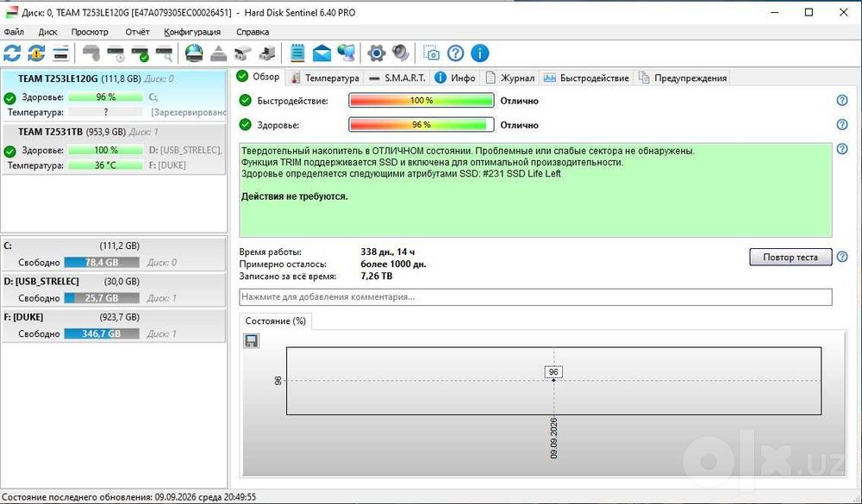Viewport: 862px width, 504px height.
Task: Click the two-drives clone toolbar icon
Action: [x=242, y=53]
